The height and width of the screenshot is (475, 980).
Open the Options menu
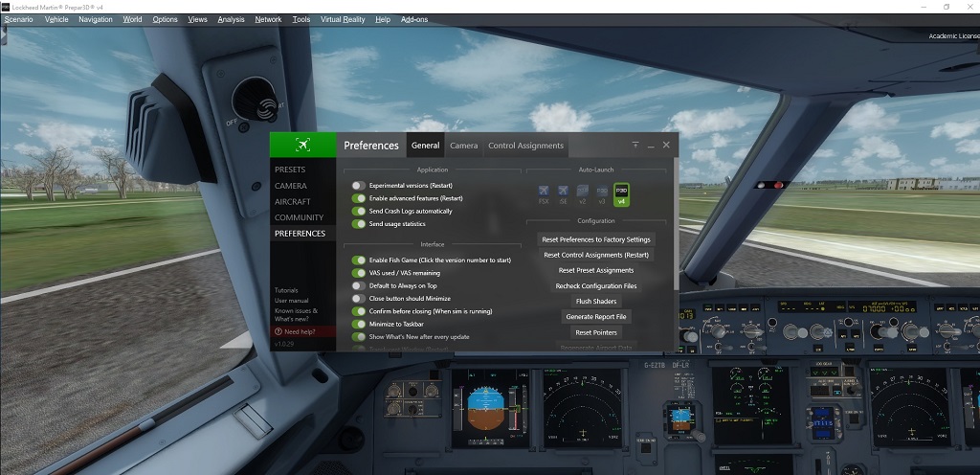point(165,19)
